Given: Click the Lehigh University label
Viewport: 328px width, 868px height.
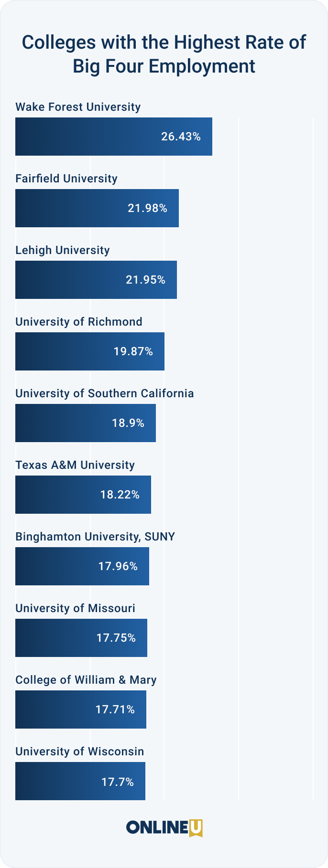Looking at the screenshot, I should [63, 250].
